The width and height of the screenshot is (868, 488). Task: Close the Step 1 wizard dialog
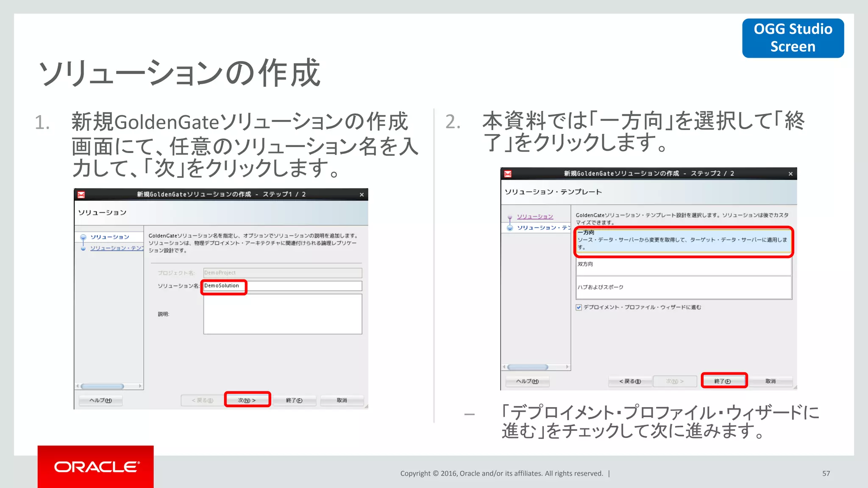point(362,195)
